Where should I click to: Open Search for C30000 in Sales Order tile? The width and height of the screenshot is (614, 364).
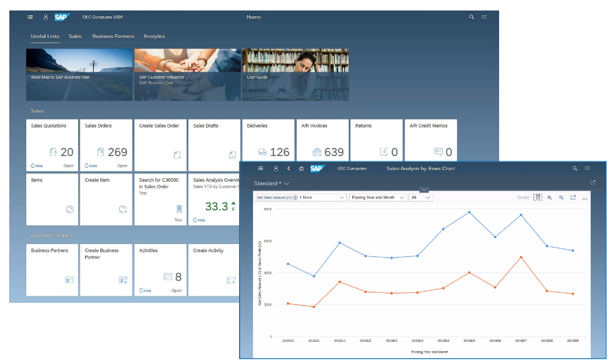160,199
